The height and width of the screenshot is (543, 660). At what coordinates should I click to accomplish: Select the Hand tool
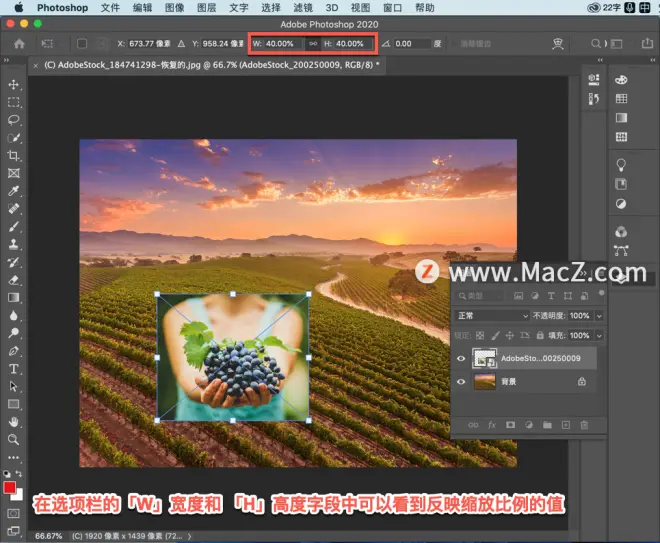13,422
